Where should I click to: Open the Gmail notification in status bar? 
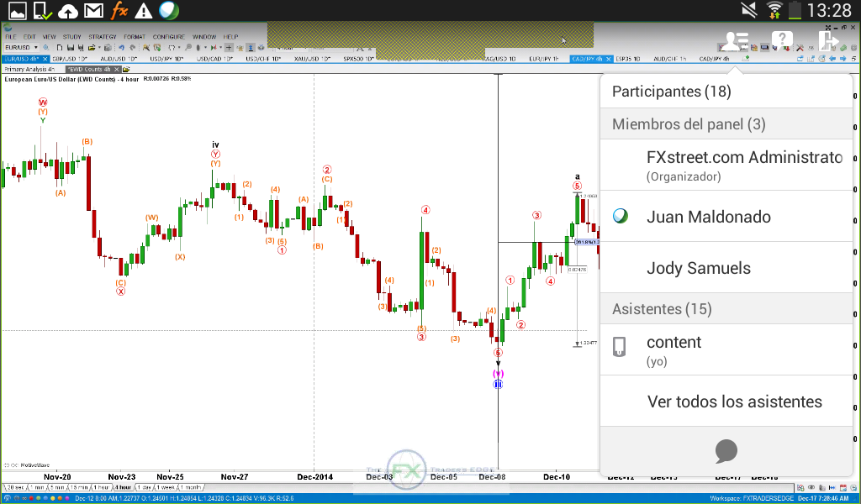(94, 10)
